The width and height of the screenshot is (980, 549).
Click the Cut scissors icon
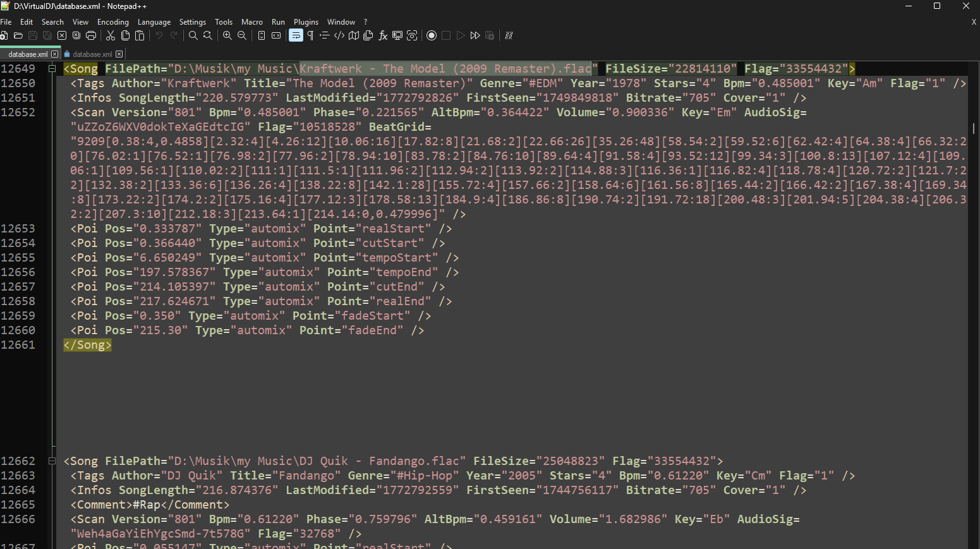[x=111, y=36]
